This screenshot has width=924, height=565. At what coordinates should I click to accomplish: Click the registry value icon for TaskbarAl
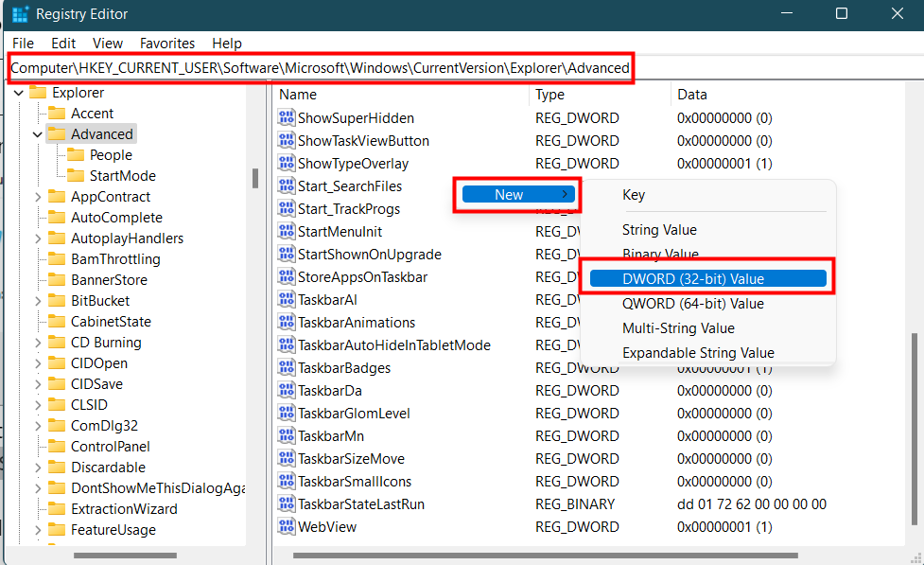287,300
